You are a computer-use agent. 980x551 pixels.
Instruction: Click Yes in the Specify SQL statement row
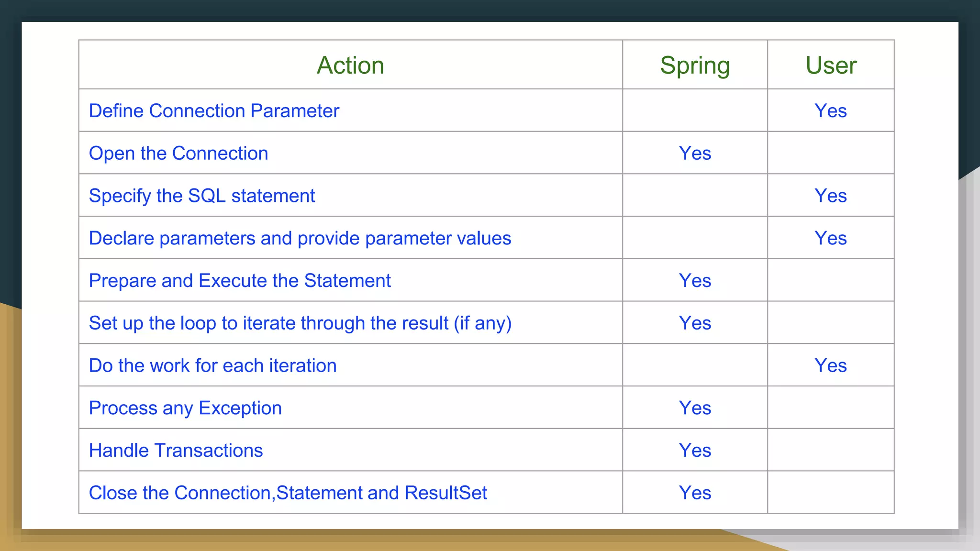(x=831, y=196)
